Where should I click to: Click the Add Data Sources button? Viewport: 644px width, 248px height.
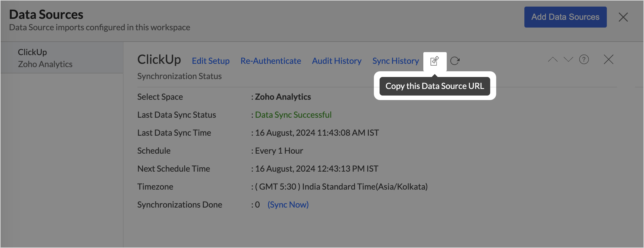[565, 17]
